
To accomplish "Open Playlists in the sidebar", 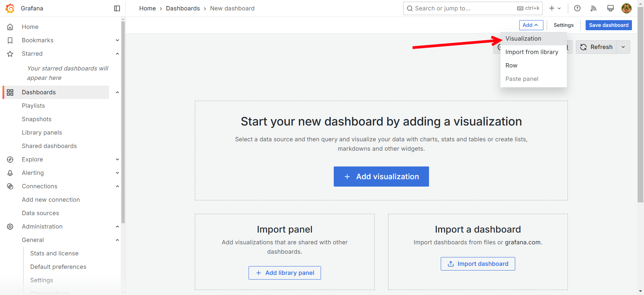I will (x=33, y=106).
